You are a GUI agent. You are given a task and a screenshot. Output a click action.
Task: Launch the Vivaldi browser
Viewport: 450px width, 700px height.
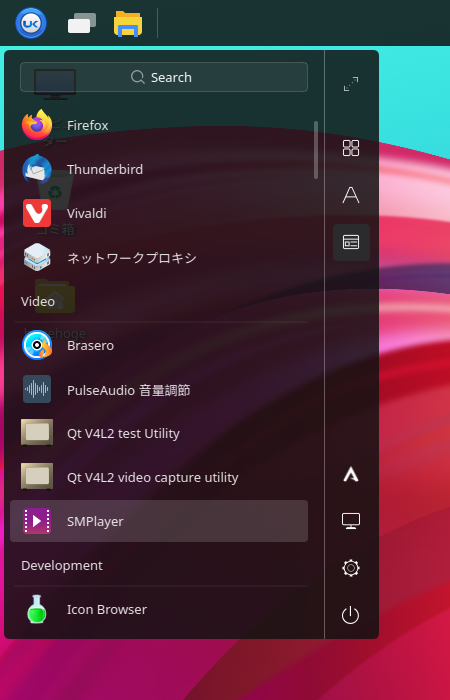tap(159, 213)
